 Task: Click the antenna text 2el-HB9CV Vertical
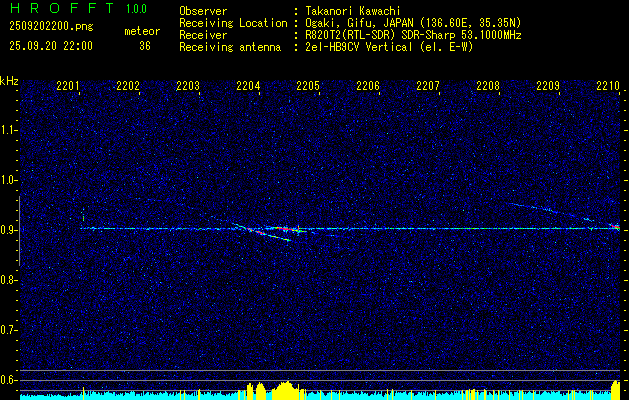359,47
